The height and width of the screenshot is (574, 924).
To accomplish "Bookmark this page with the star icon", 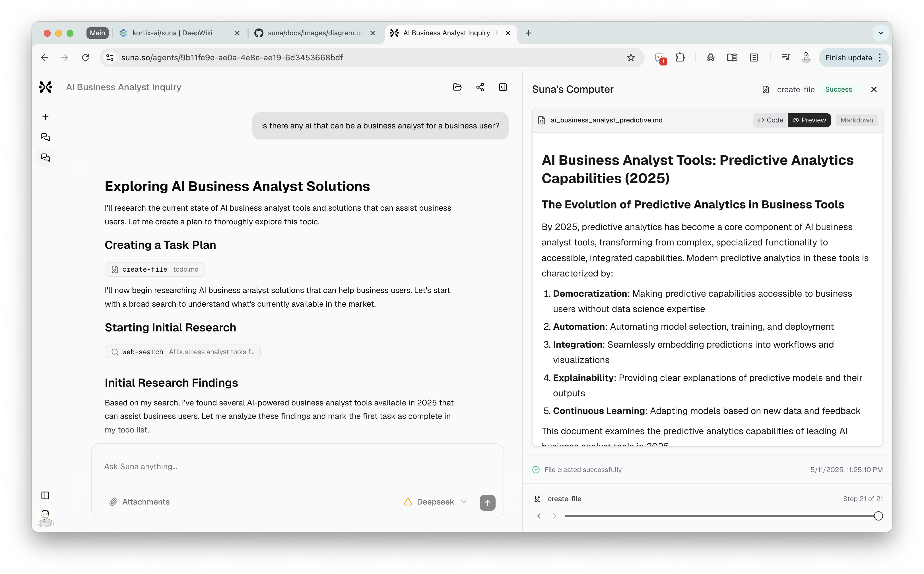I will coord(631,58).
